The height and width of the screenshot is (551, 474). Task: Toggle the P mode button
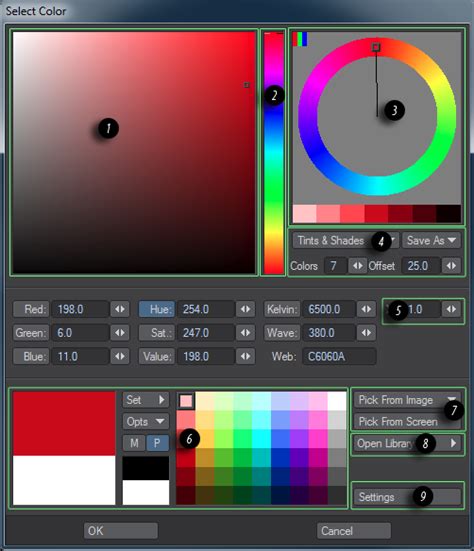tap(157, 443)
